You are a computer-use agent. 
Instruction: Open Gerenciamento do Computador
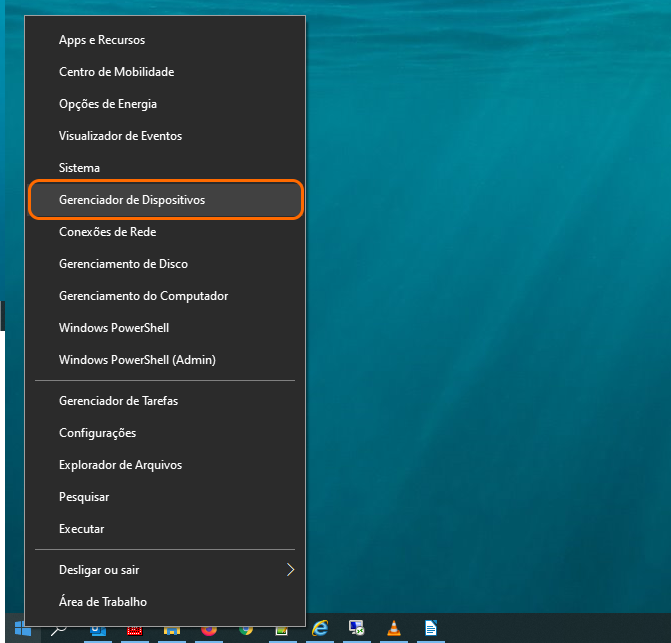coord(165,296)
